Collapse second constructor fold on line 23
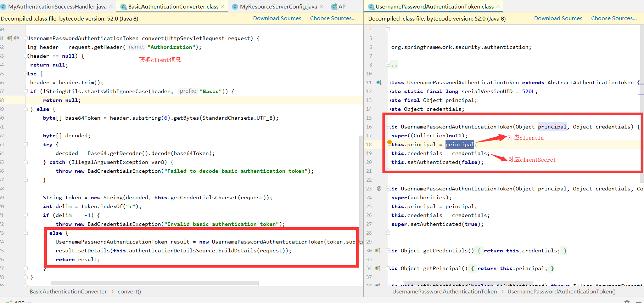This screenshot has width=644, height=303. pos(388,188)
